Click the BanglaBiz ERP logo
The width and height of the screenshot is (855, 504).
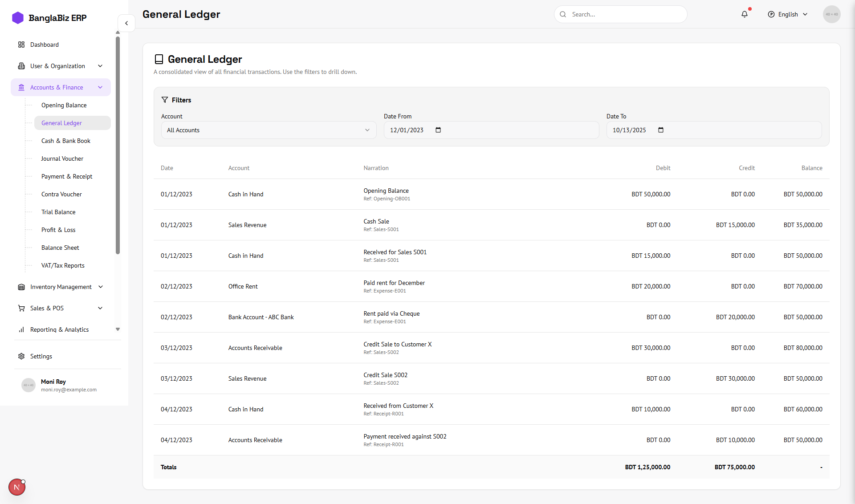(49, 18)
